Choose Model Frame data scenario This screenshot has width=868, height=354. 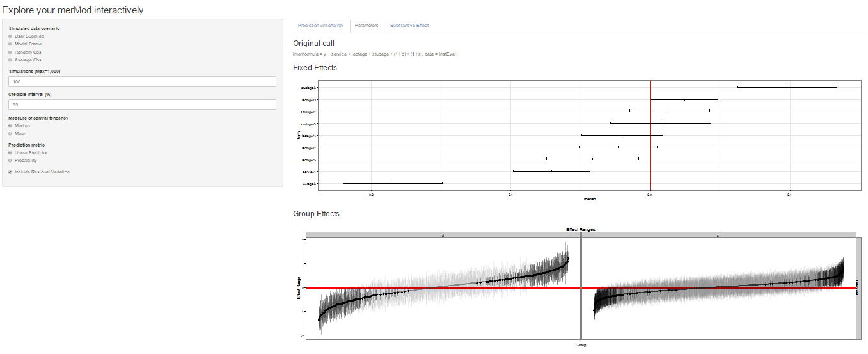click(x=10, y=44)
